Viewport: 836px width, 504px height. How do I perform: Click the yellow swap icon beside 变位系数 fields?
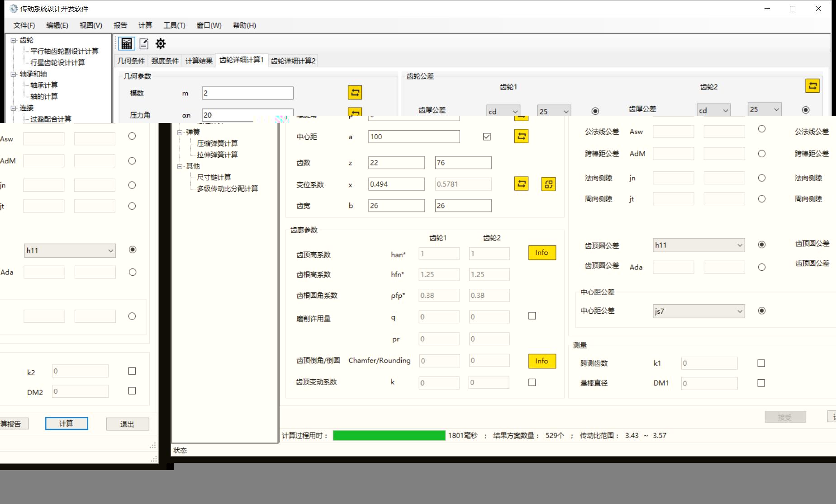click(522, 184)
